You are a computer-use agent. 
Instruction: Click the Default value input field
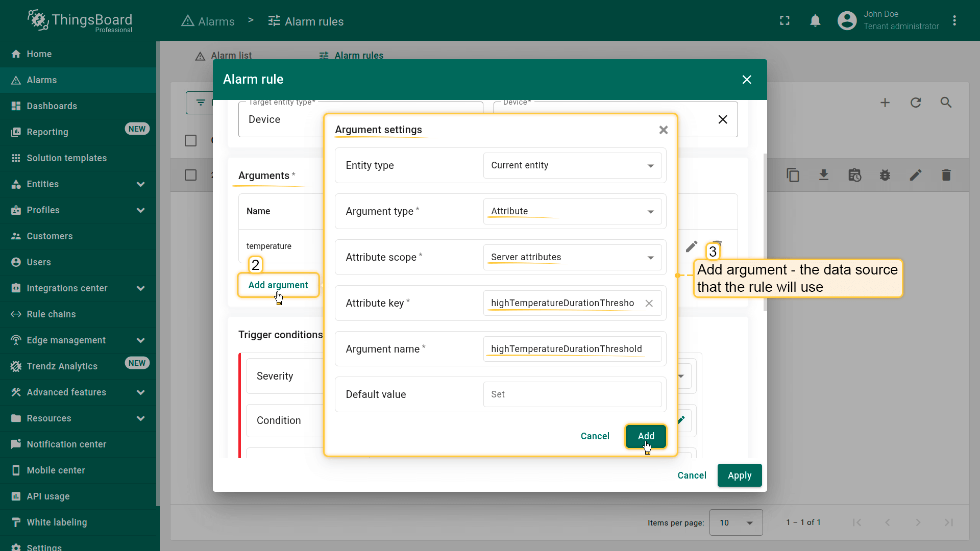point(572,394)
